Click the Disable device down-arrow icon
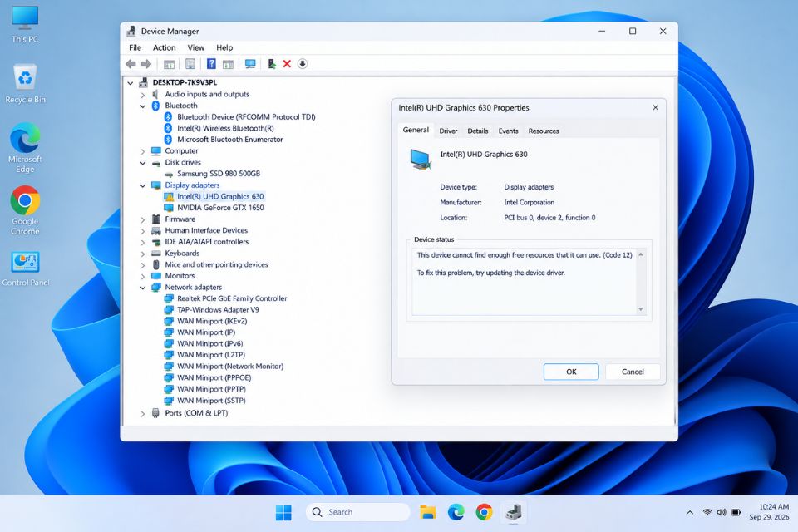This screenshot has width=798, height=532. point(303,64)
